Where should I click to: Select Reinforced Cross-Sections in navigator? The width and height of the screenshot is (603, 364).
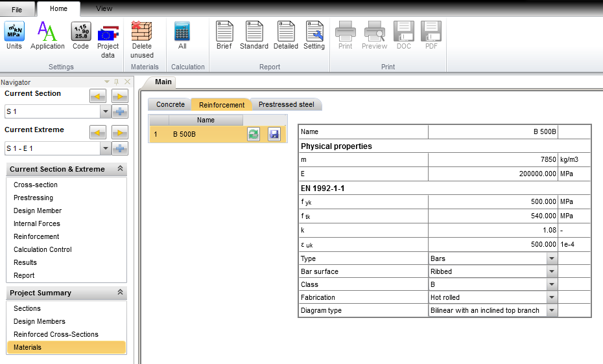coord(56,334)
